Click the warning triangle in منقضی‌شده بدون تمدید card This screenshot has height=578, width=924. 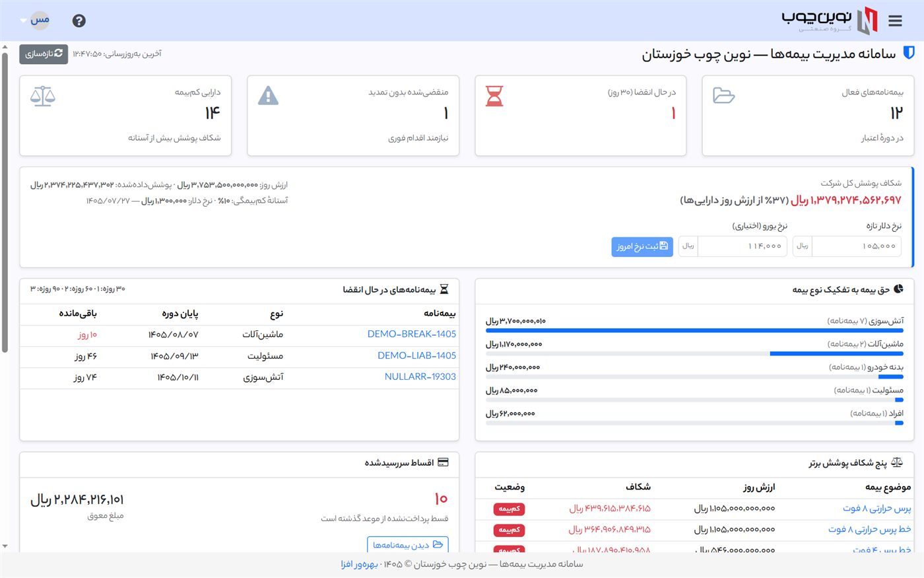[x=268, y=96]
